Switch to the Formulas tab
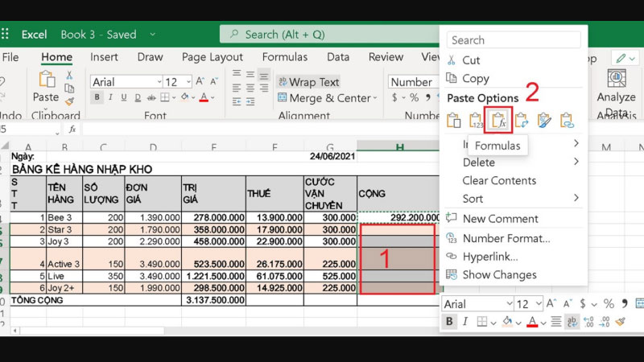 click(x=285, y=57)
